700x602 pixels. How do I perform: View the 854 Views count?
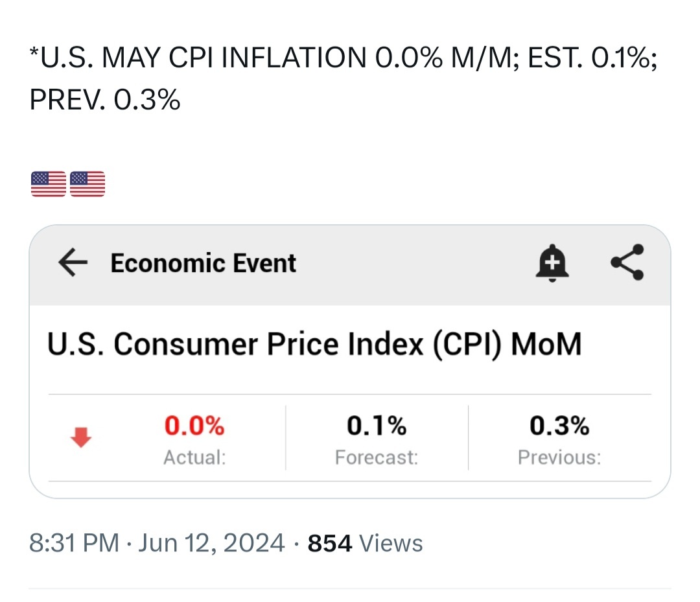tap(365, 543)
